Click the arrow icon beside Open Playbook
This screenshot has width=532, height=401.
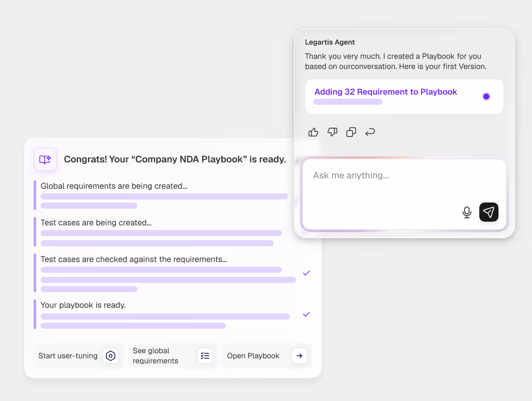299,356
